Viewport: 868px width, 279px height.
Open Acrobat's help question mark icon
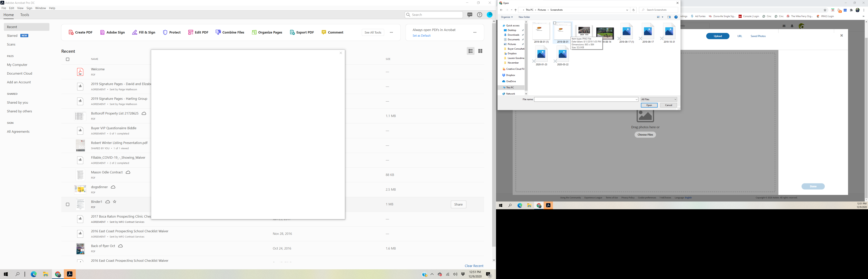pyautogui.click(x=479, y=15)
